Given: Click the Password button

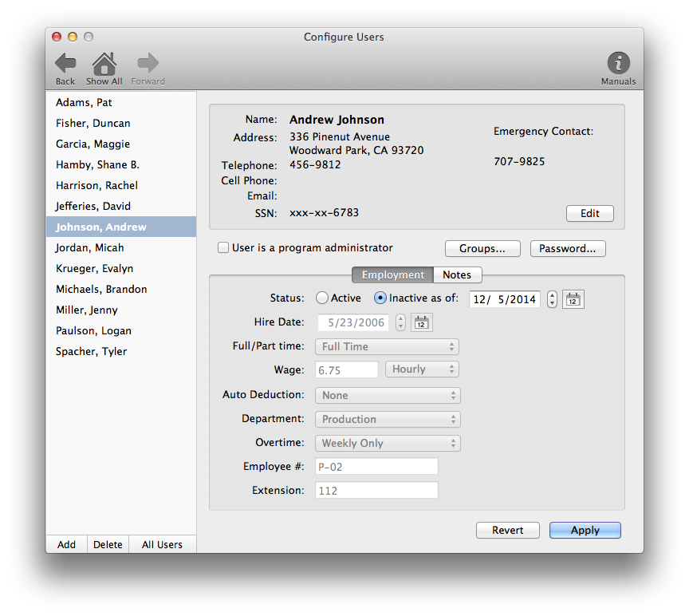Looking at the screenshot, I should pyautogui.click(x=568, y=248).
